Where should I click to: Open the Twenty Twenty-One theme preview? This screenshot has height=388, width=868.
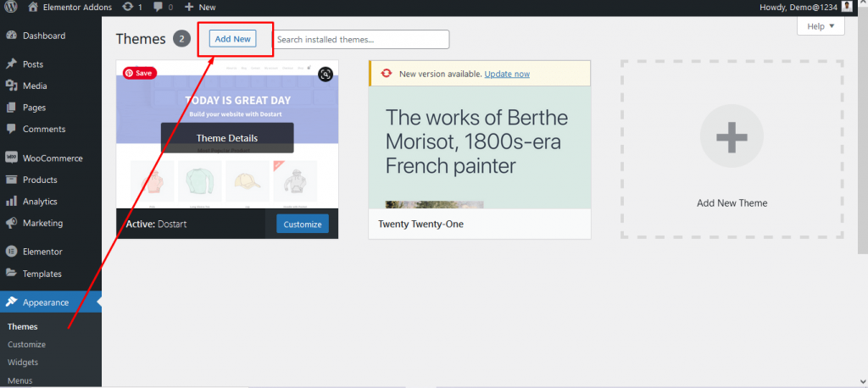[480, 147]
